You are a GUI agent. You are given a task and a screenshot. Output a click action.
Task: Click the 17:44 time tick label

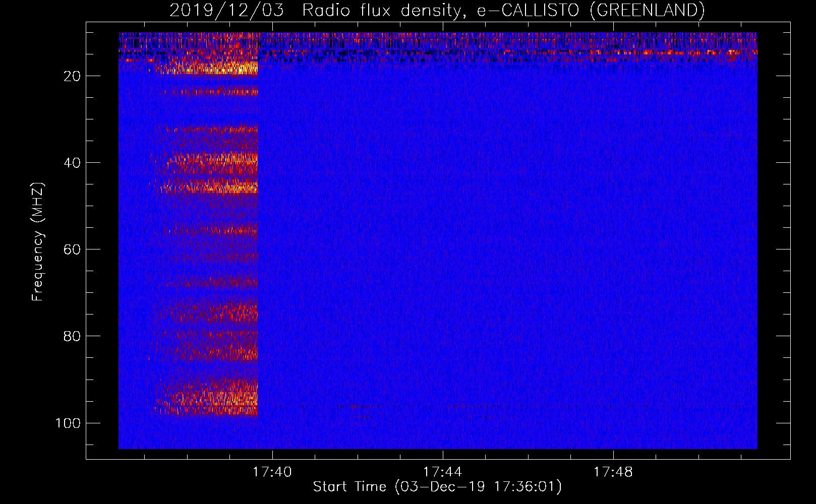point(442,472)
